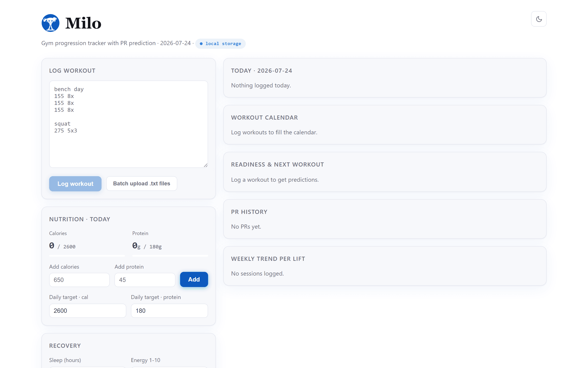Viewport: 588px width, 368px height.
Task: Click the TODAY · 2026-07-24 heading
Action: (261, 71)
